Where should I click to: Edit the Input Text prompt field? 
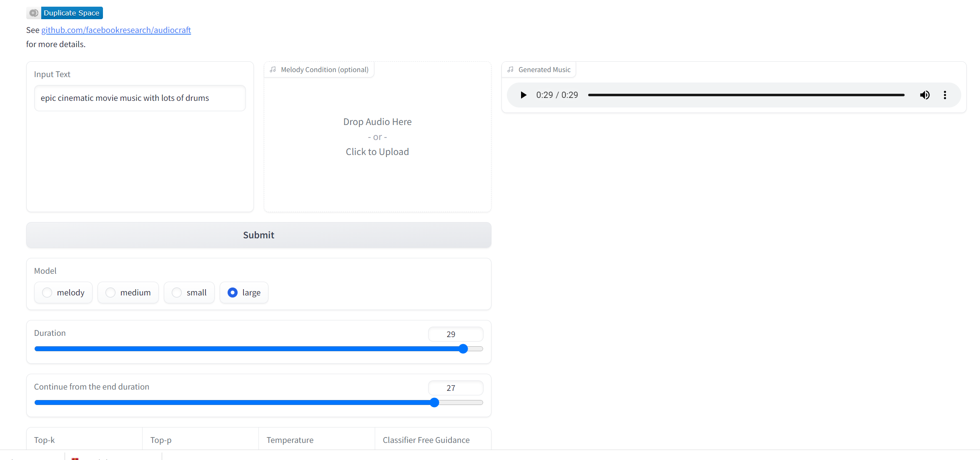[x=140, y=98]
